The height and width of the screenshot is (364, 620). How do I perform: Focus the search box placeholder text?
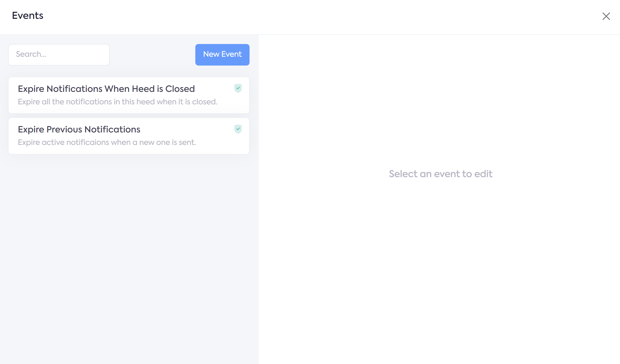tap(31, 54)
